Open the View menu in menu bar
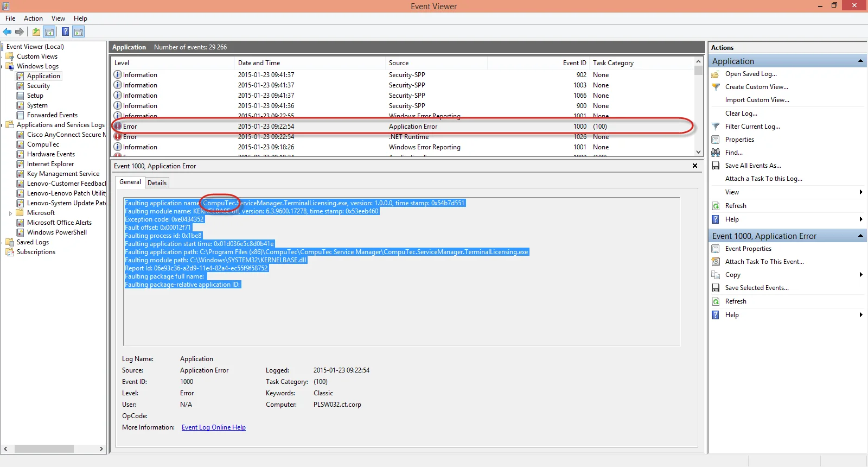This screenshot has width=868, height=467. pos(58,18)
